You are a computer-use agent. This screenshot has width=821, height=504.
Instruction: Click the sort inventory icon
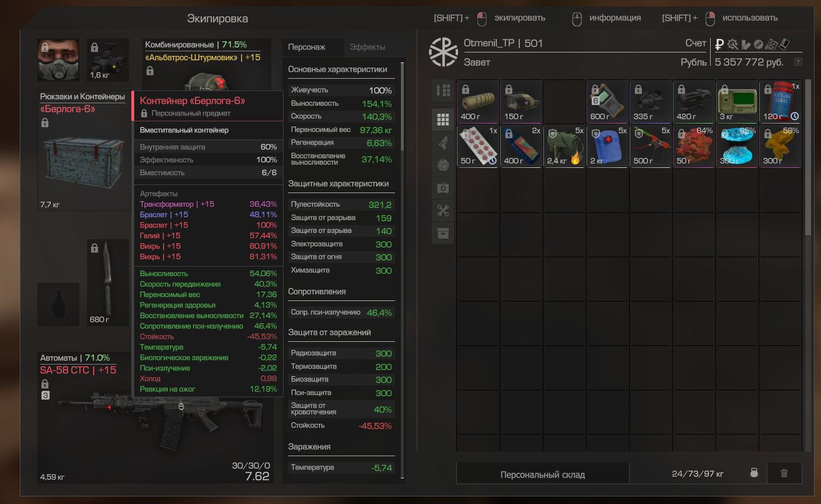pyautogui.click(x=443, y=90)
